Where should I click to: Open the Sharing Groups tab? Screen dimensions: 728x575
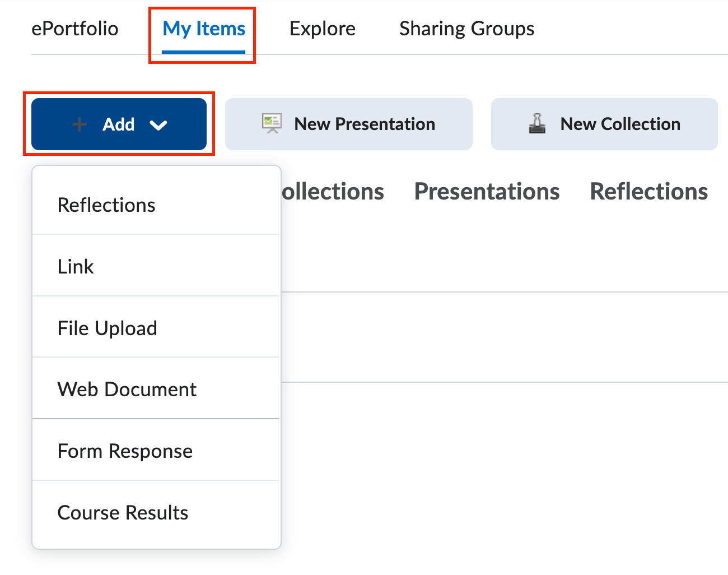tap(466, 28)
